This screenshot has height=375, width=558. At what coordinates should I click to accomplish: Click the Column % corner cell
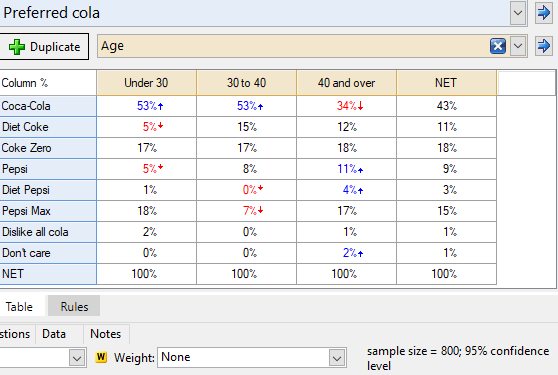point(48,83)
